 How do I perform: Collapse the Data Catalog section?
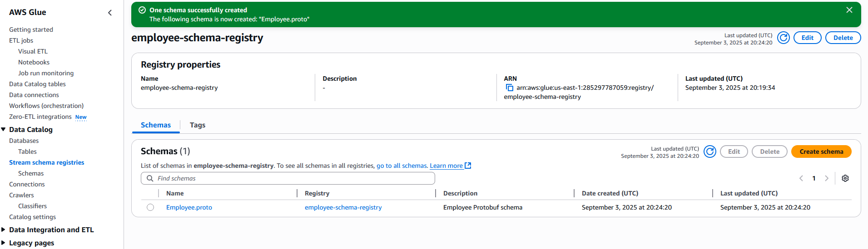[4, 129]
